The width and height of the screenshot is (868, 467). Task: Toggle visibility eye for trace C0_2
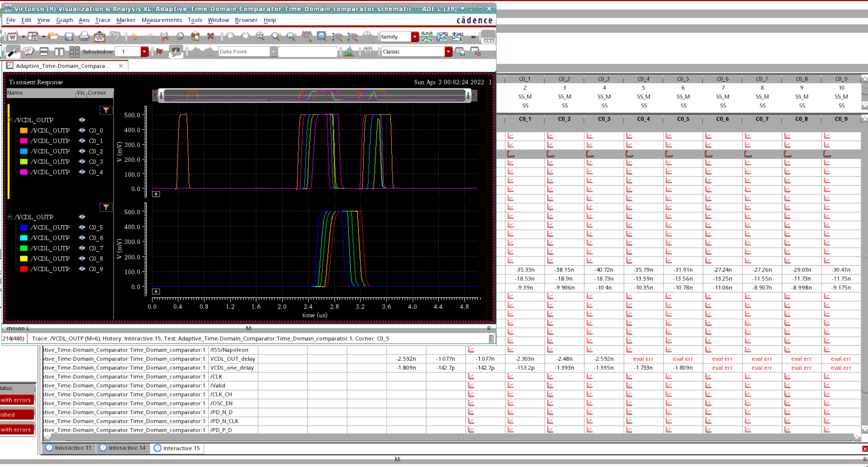[82, 151]
